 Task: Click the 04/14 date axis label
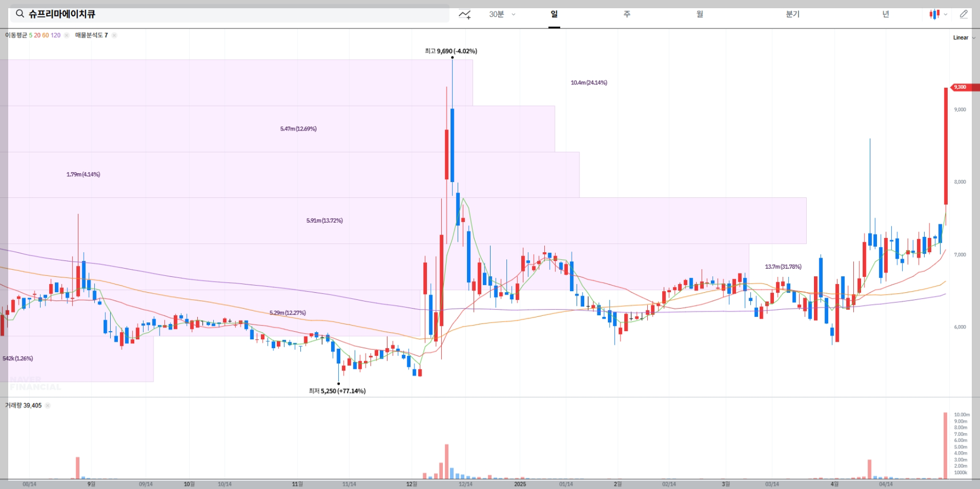click(x=886, y=484)
